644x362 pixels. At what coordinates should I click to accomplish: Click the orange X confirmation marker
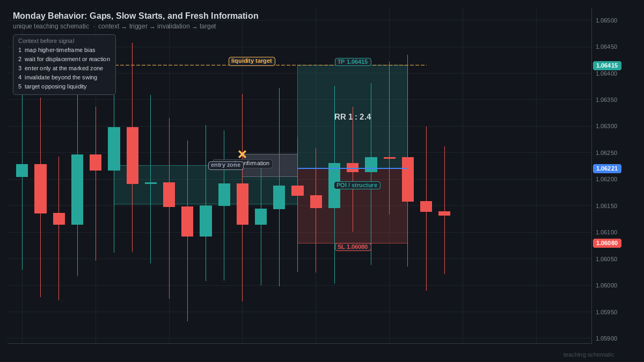(x=242, y=154)
